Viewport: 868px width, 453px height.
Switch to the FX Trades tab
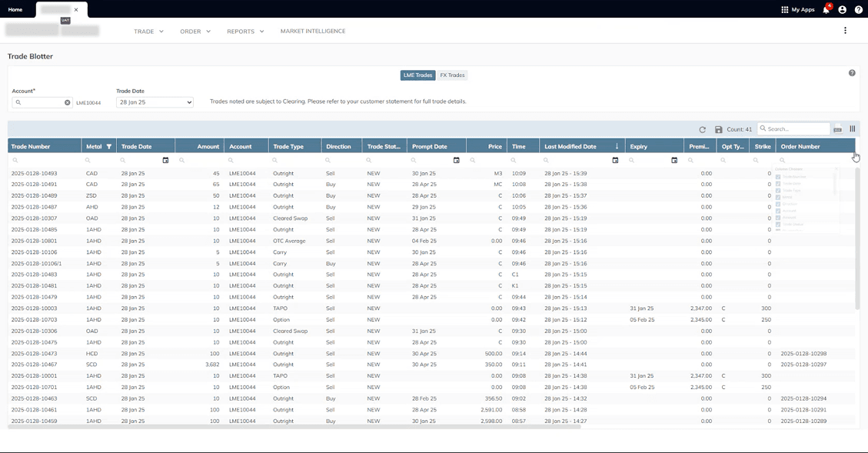(x=452, y=75)
